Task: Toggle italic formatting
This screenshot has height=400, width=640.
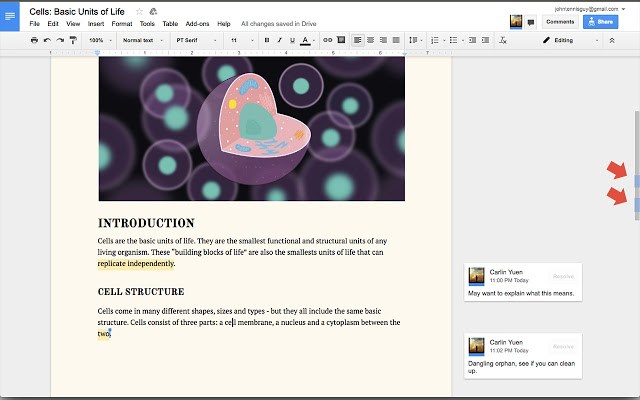Action: coord(279,40)
